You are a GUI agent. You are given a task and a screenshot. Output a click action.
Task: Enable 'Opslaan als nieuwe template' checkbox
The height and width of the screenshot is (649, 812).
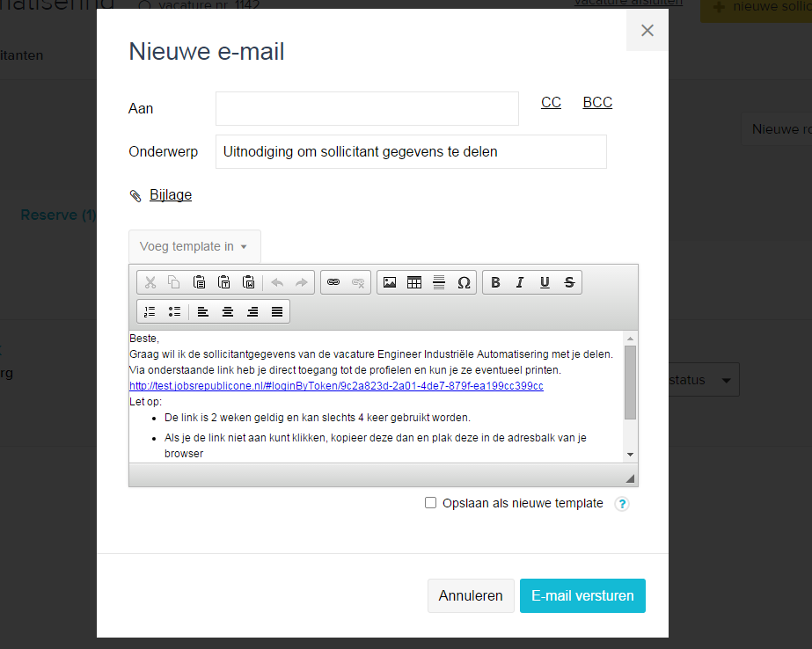430,503
